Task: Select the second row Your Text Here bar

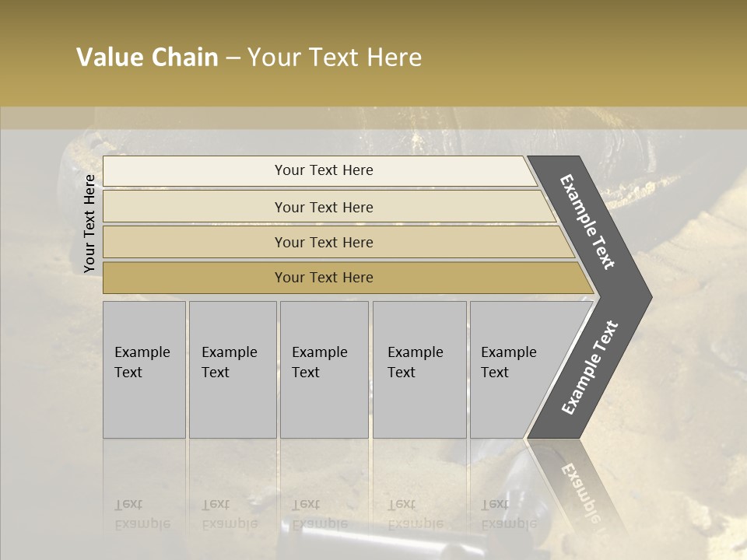Action: tap(323, 207)
